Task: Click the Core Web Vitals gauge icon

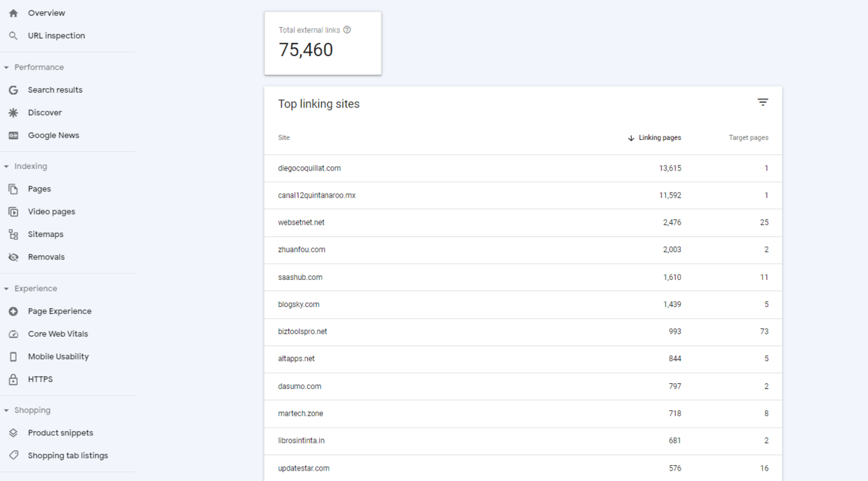Action: (x=13, y=334)
